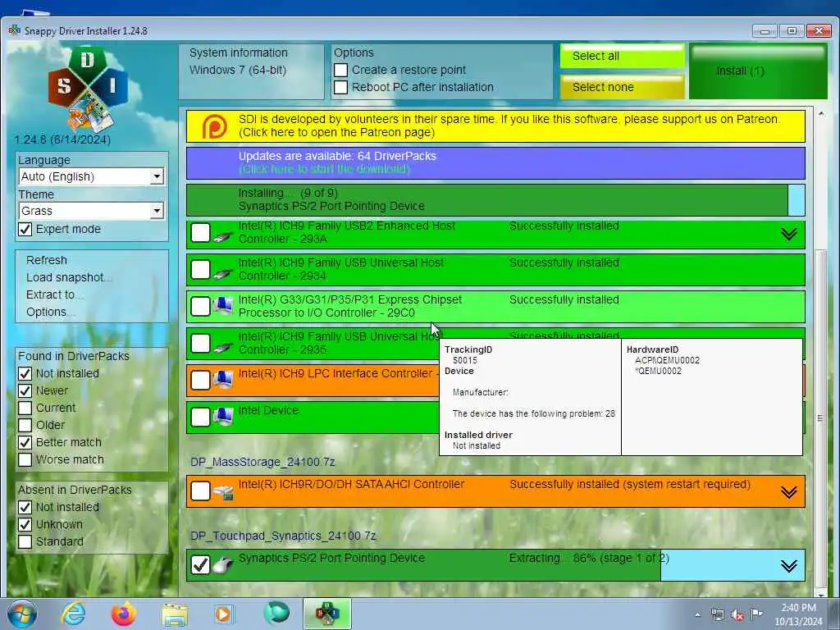Screen dimensions: 840x630
Task: Disable Expert mode checkbox
Action: 25,230
